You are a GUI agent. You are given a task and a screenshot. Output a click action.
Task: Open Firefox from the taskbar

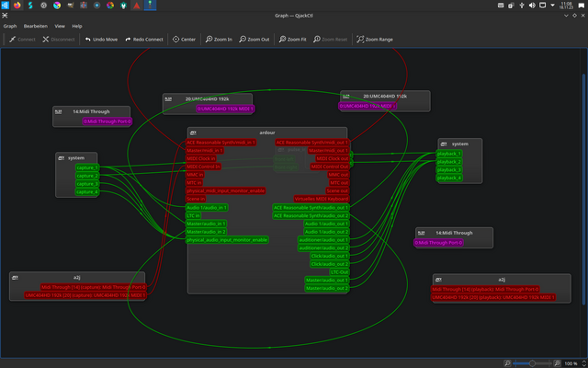tap(17, 6)
